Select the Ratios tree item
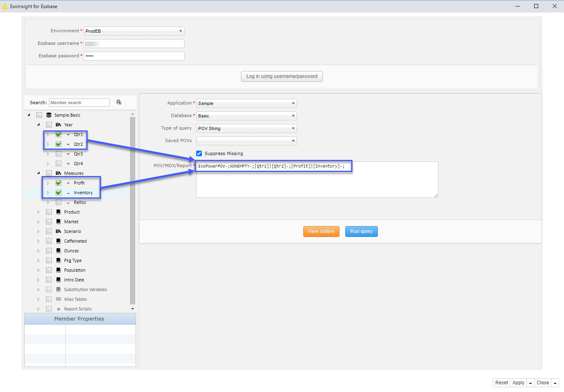The height and width of the screenshot is (392, 564). 80,202
